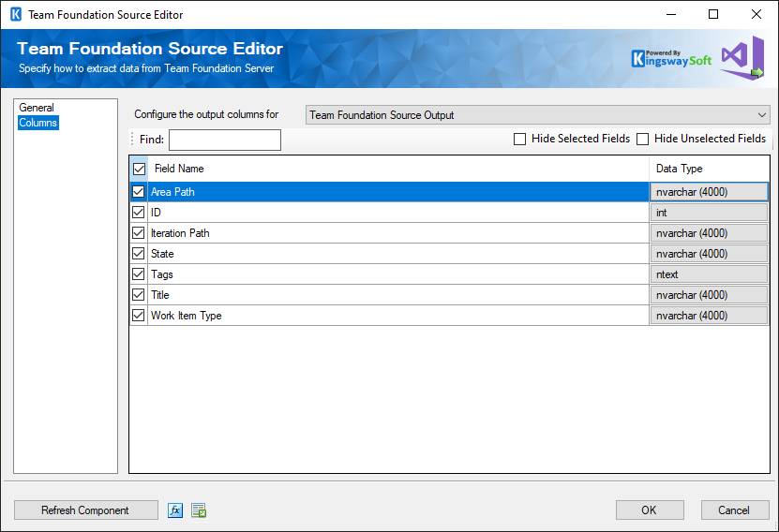Focus the Find text box

(x=225, y=140)
